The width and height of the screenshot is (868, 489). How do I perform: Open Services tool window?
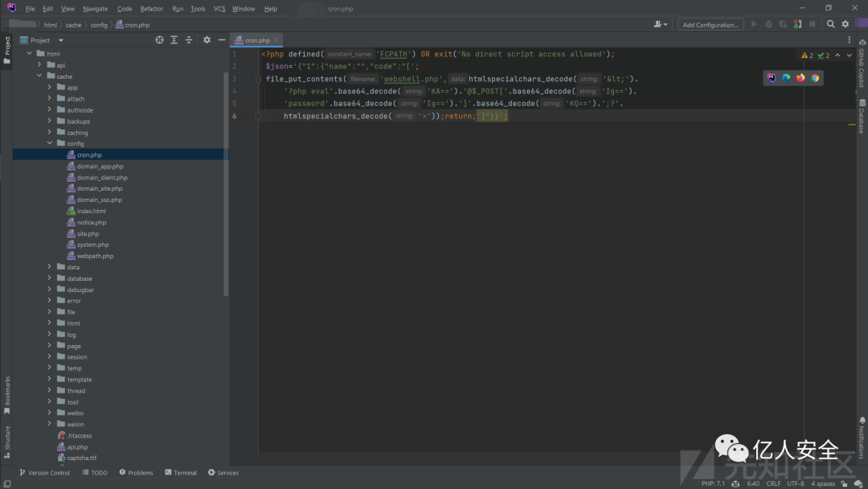coord(223,472)
